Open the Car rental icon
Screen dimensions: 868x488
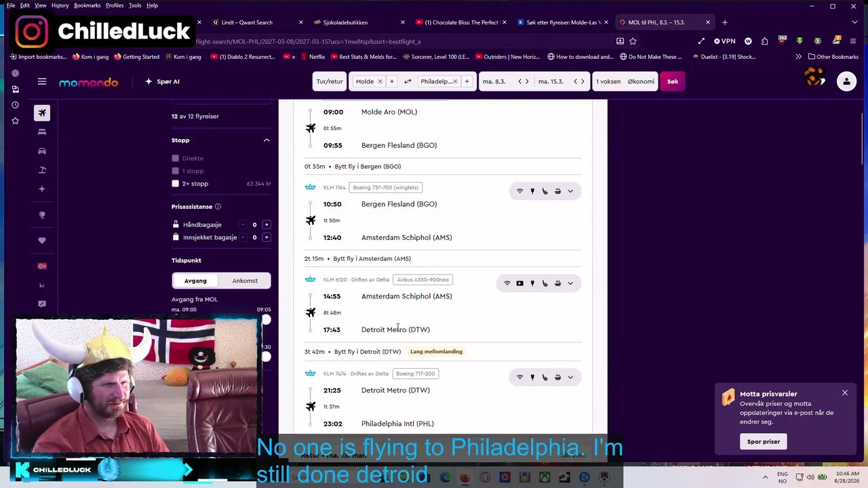[x=42, y=151]
